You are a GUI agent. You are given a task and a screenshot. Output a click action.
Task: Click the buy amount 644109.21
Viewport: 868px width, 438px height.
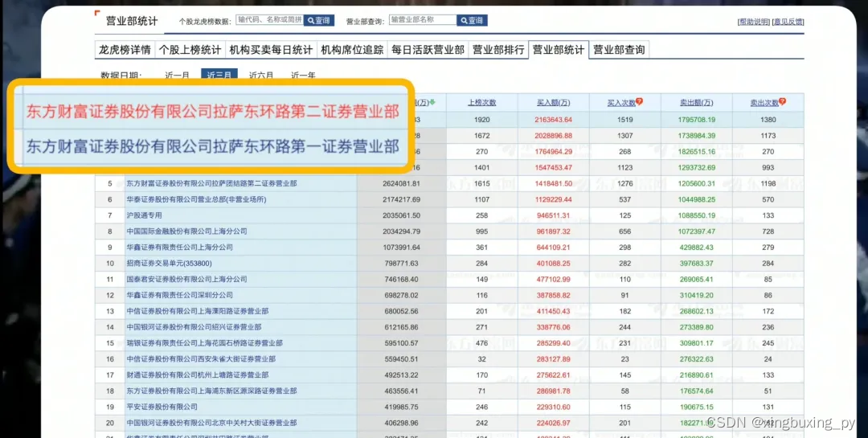(554, 247)
